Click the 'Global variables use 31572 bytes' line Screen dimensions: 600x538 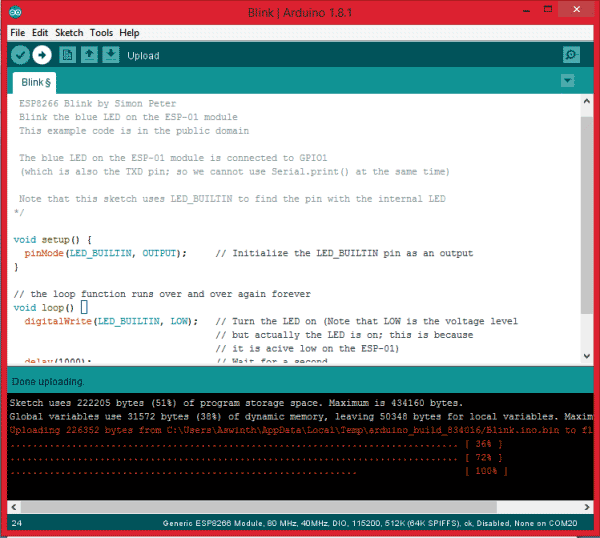click(x=301, y=417)
